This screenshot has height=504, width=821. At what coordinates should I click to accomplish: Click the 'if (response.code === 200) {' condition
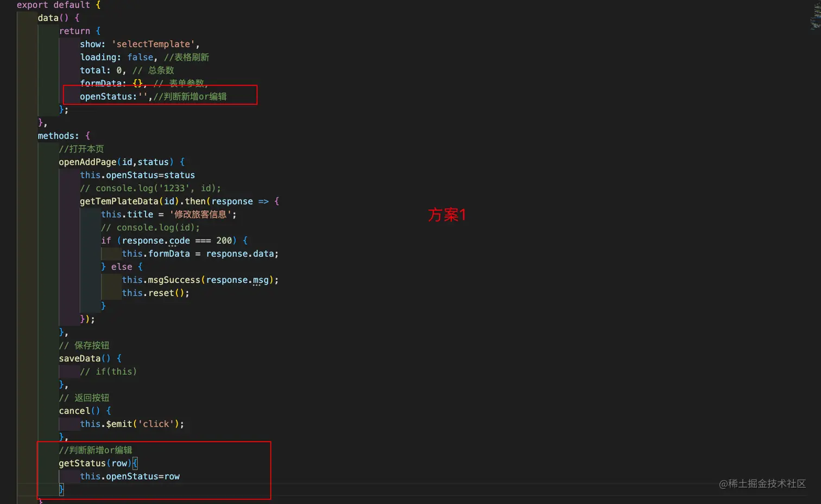(174, 241)
